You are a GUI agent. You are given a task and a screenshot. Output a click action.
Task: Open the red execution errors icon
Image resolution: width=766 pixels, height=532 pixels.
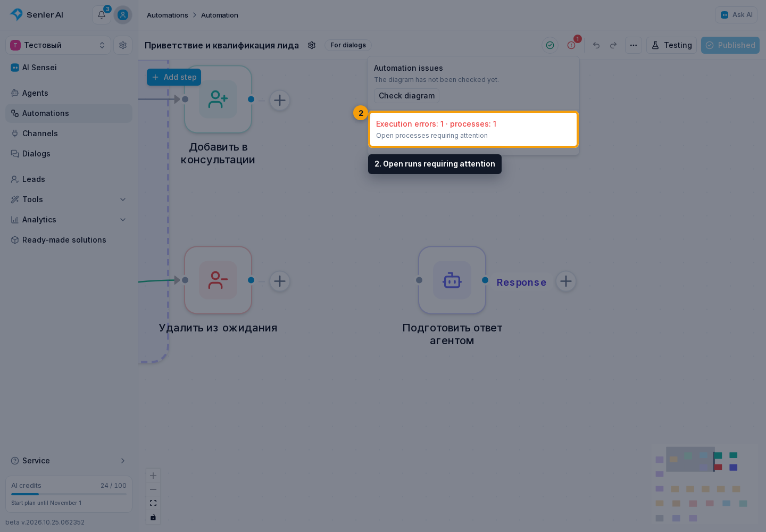(x=571, y=45)
